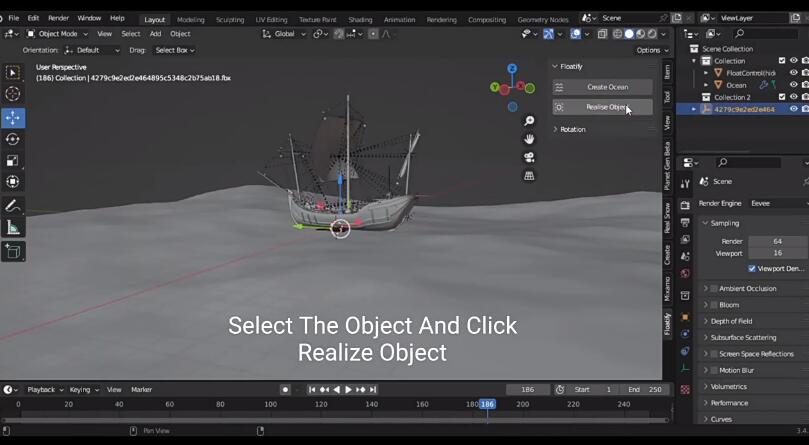Jump to the timeline end frame button
809x445 pixels.
click(373, 390)
